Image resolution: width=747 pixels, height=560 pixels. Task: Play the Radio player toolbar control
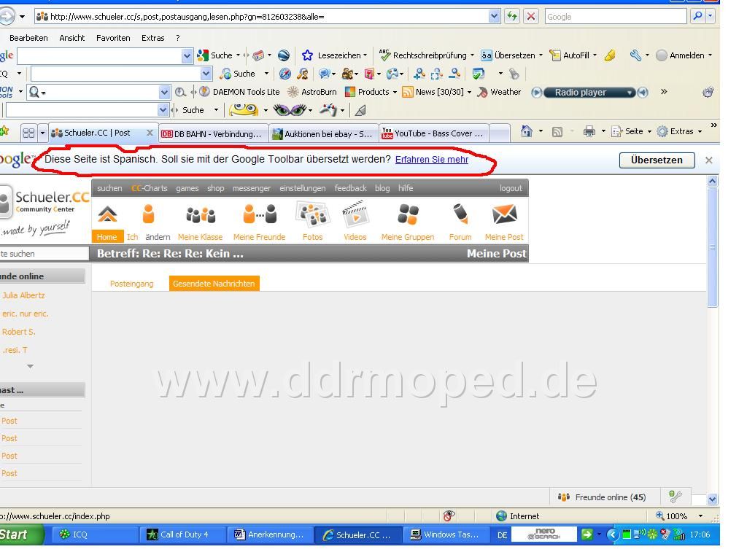[537, 93]
